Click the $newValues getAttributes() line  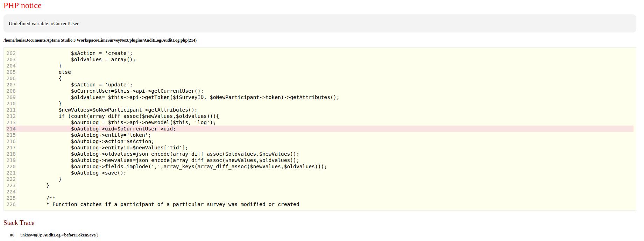click(x=128, y=110)
